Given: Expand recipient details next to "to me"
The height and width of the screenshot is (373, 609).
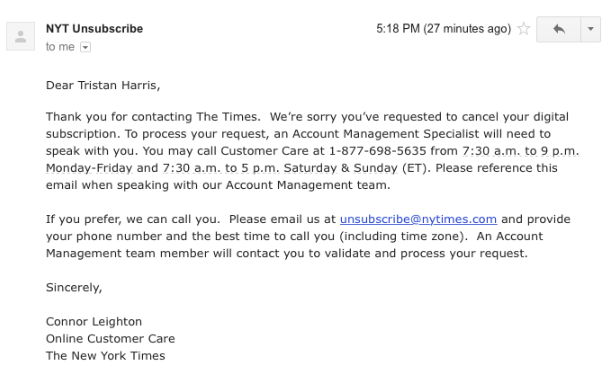Looking at the screenshot, I should 85,47.
